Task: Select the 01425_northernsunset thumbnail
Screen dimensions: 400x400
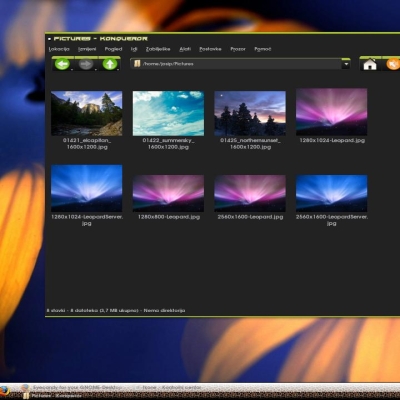Action: pos(250,113)
